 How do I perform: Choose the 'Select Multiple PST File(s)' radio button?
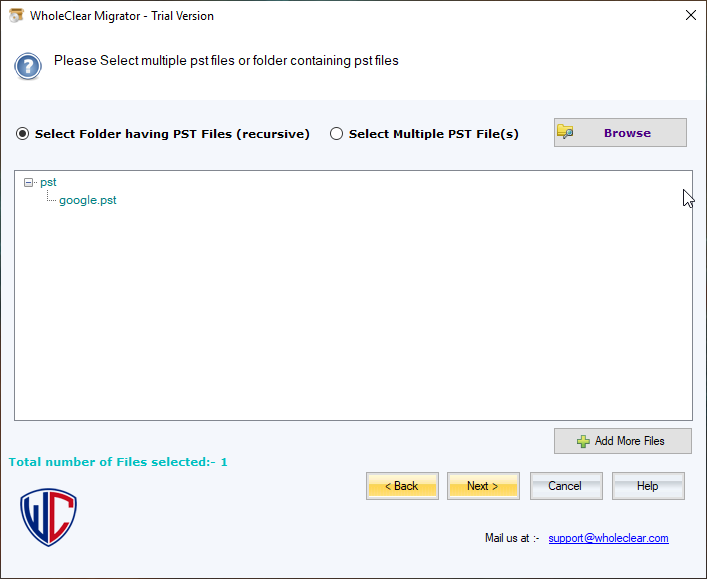click(x=337, y=134)
